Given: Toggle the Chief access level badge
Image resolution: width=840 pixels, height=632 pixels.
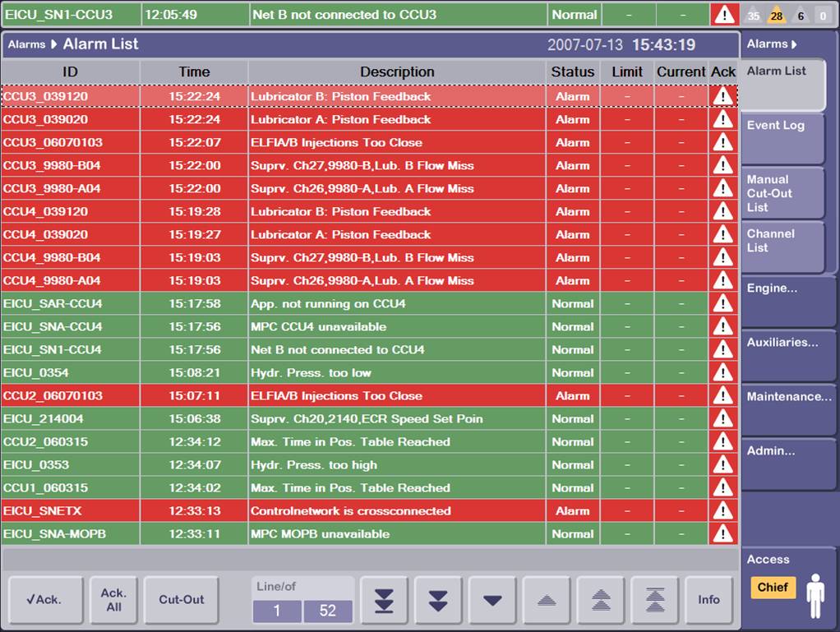Looking at the screenshot, I should pos(773,588).
